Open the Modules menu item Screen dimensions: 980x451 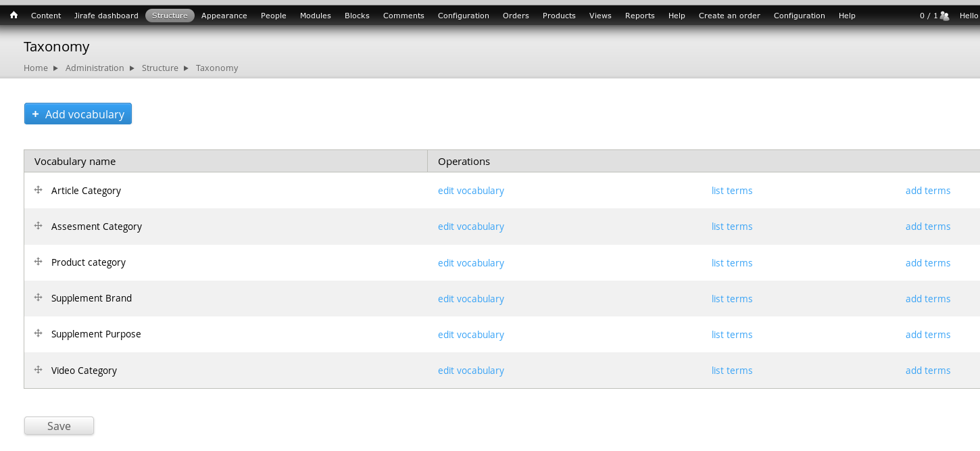(316, 16)
